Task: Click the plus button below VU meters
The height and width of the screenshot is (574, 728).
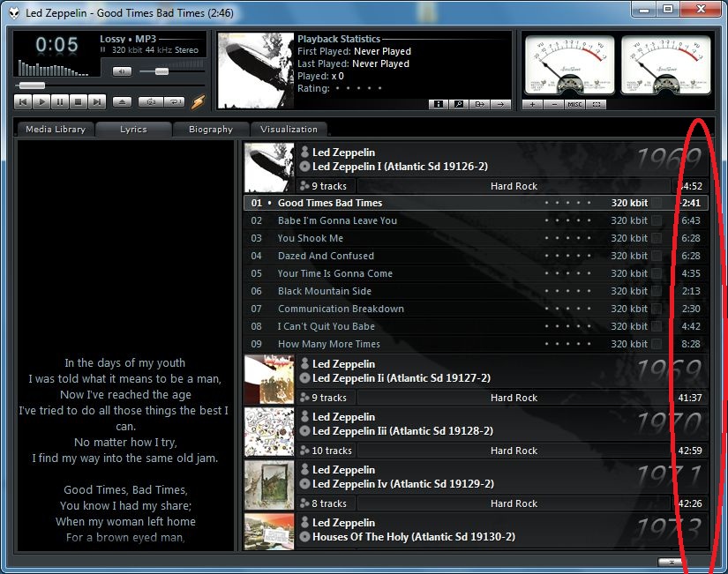Action: coord(532,104)
